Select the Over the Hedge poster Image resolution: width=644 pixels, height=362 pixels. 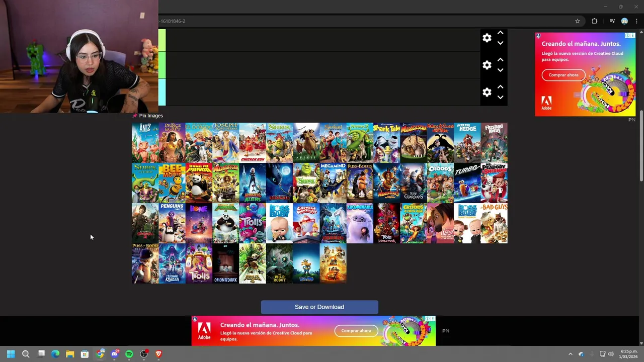click(x=467, y=143)
